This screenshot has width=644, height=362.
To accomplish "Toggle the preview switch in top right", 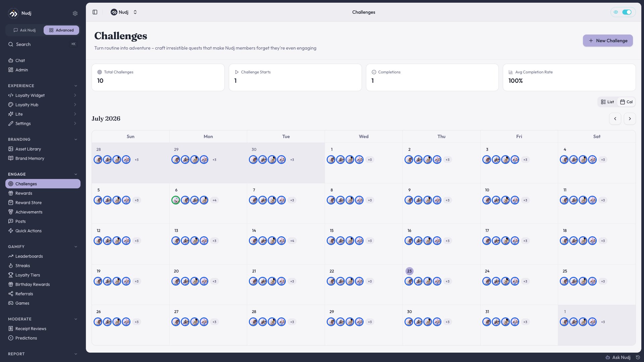I will point(627,12).
